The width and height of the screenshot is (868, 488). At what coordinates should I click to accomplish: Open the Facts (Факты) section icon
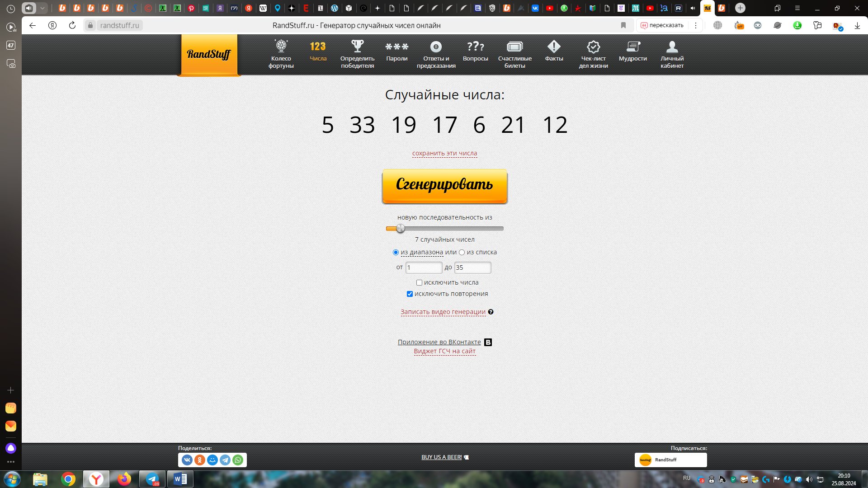coord(554,47)
